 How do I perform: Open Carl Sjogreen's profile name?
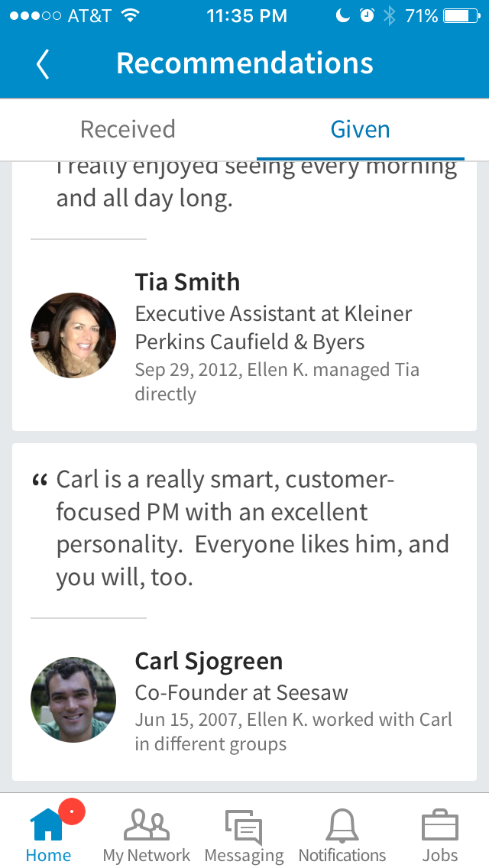[x=209, y=661]
